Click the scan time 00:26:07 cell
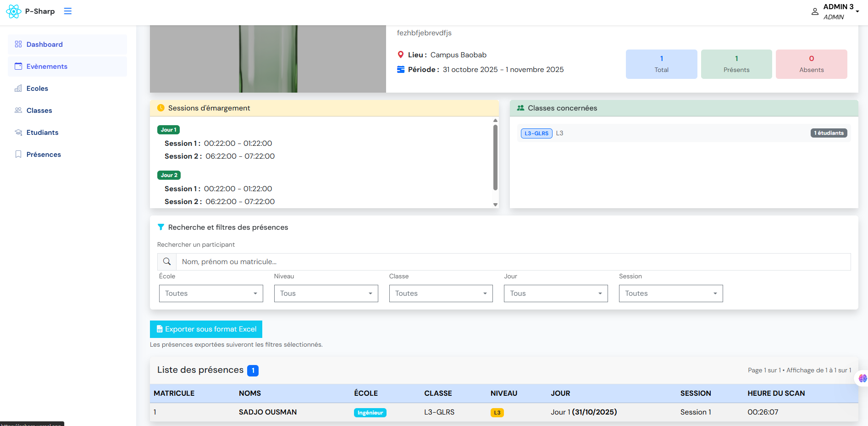The width and height of the screenshot is (868, 426). (x=763, y=412)
